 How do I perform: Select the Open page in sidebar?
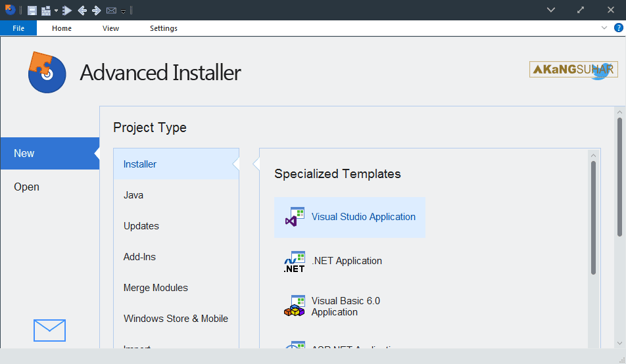pyautogui.click(x=27, y=187)
